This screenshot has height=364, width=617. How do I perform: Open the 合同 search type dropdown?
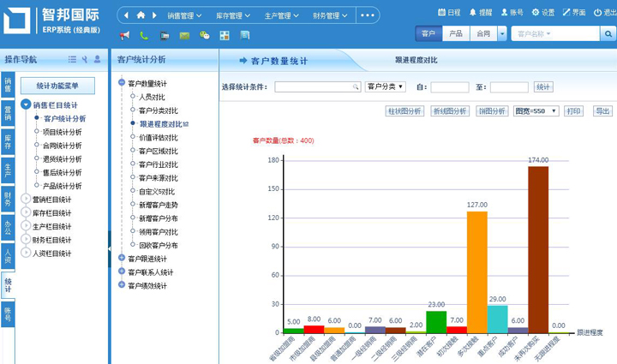pyautogui.click(x=486, y=34)
